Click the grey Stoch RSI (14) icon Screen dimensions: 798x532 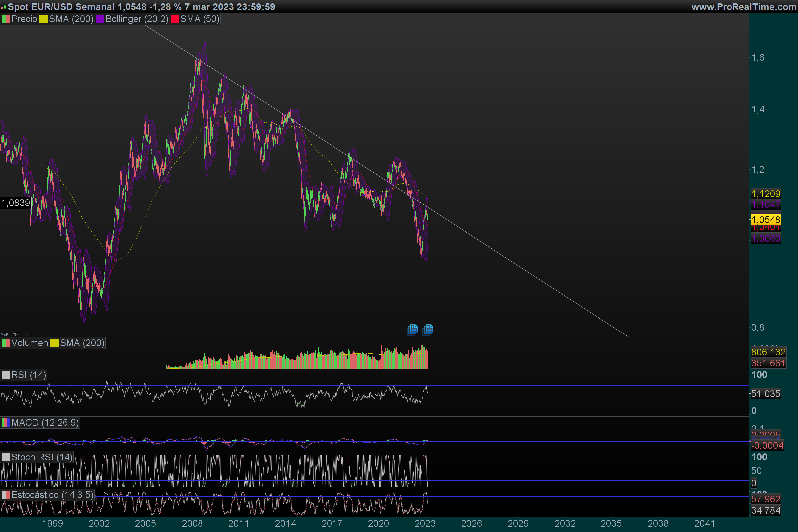[5, 457]
